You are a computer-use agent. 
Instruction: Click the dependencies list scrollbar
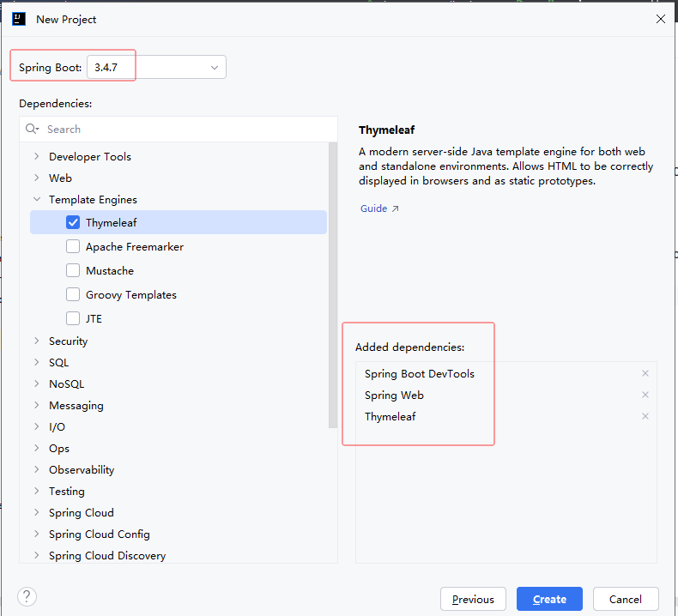(332, 286)
